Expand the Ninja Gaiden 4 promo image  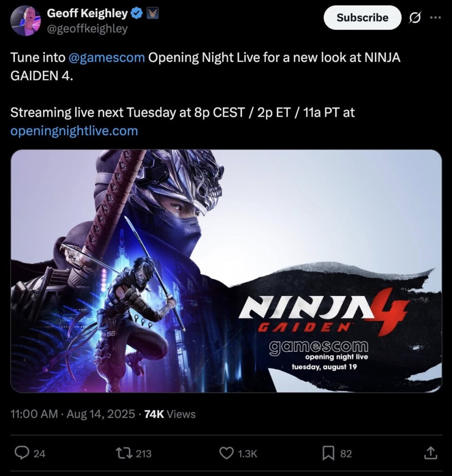[x=226, y=271]
